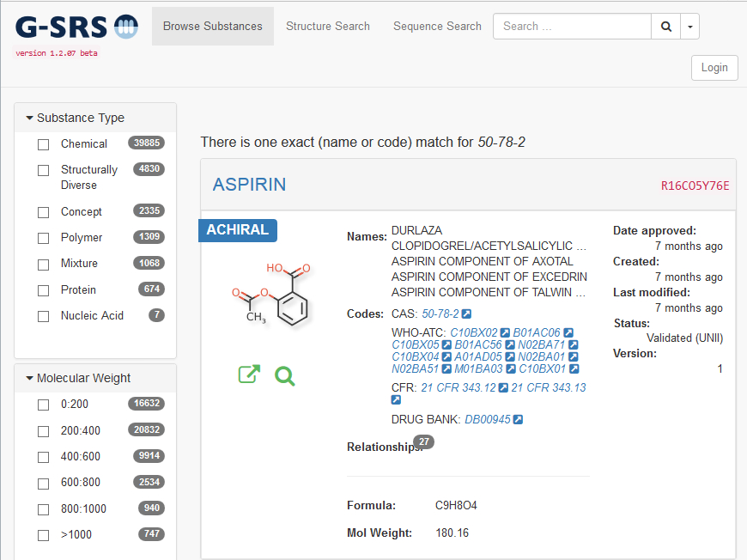Follow the CAS 50-78-2 link

440,313
